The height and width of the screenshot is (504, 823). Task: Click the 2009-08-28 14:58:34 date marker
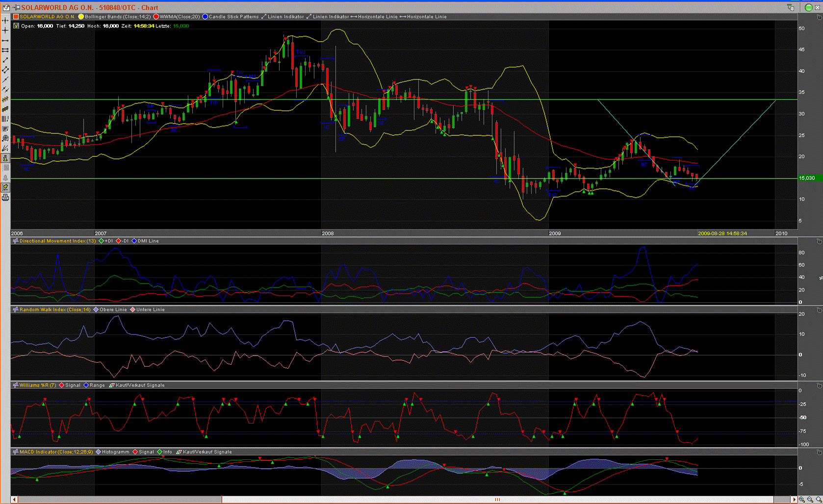coord(722,233)
